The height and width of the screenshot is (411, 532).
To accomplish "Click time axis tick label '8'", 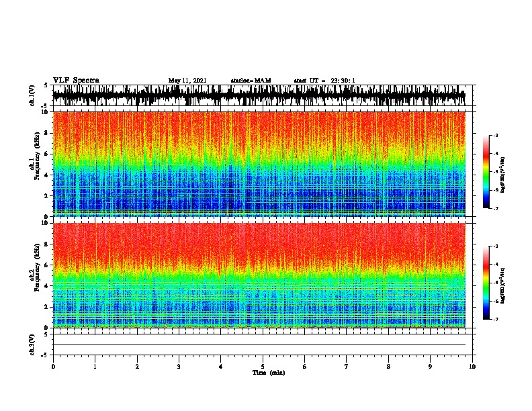I will click(x=388, y=366).
